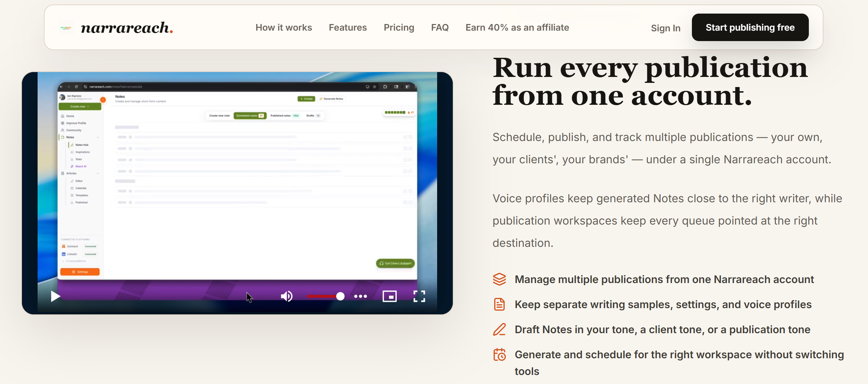Open Earn 40% as an affiliate

point(517,28)
